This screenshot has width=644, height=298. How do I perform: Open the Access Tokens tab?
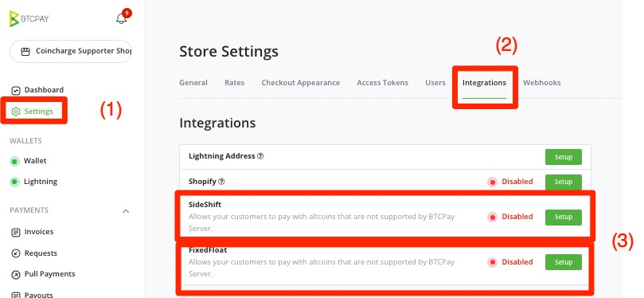coord(382,83)
